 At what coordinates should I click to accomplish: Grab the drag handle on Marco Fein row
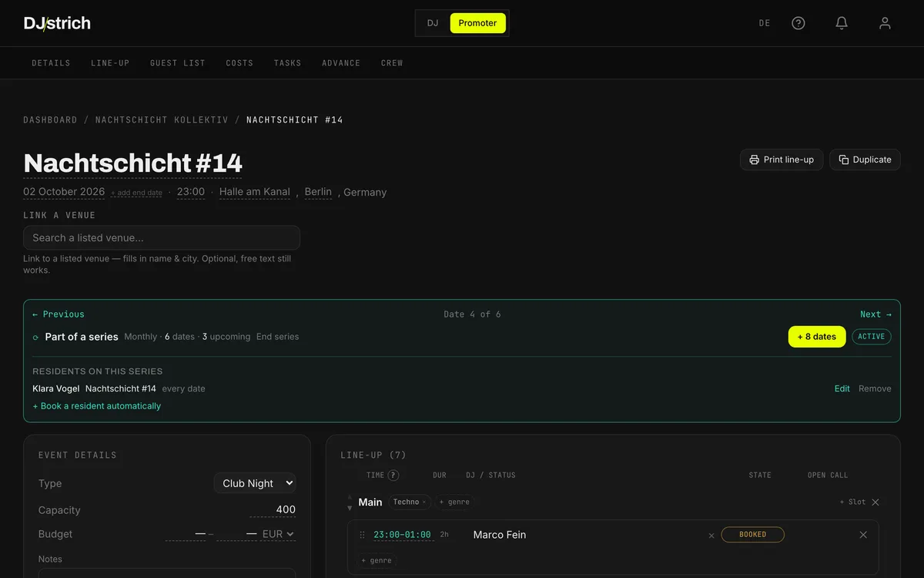[x=362, y=535]
